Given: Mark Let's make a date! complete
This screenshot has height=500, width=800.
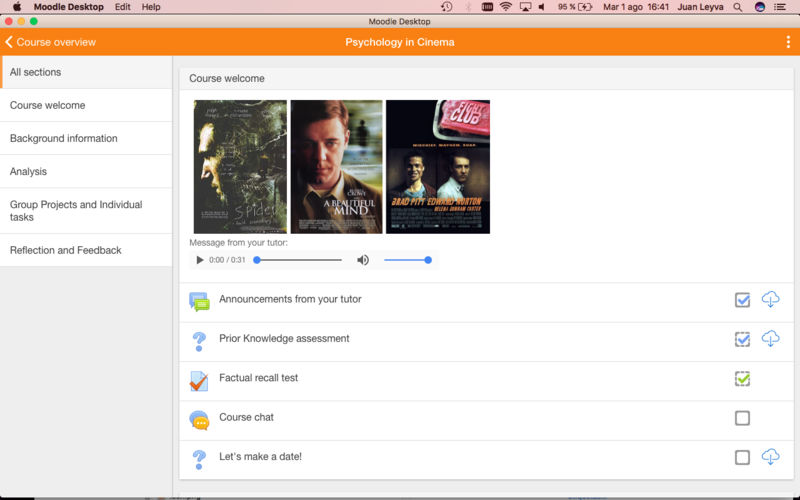Looking at the screenshot, I should [x=742, y=457].
